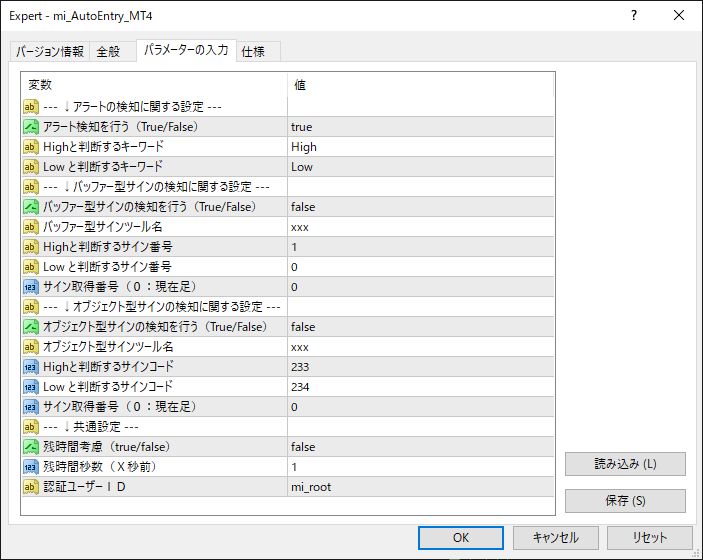Open value dropdown for オブジェクト型サインの検知を行う

(x=420, y=327)
